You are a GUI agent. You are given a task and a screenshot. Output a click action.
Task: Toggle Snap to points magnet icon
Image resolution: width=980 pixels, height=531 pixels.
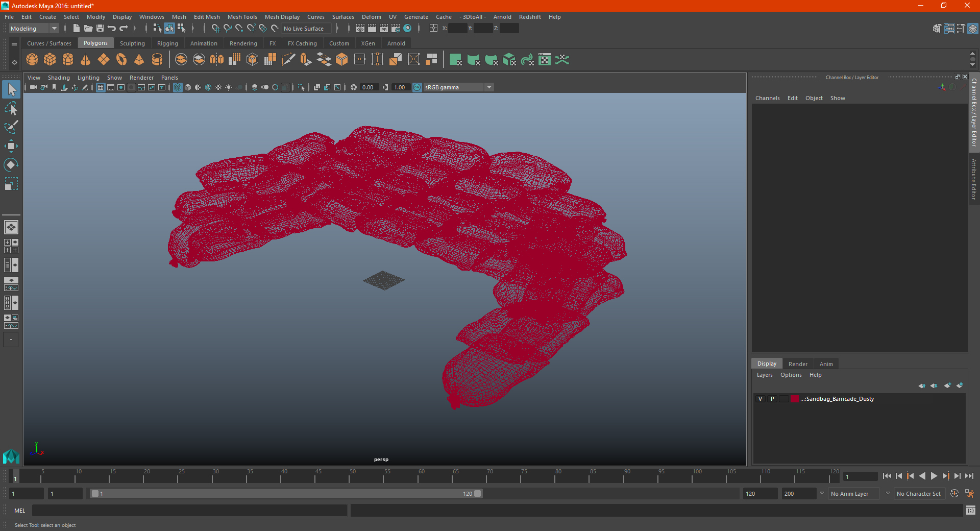[x=239, y=29]
